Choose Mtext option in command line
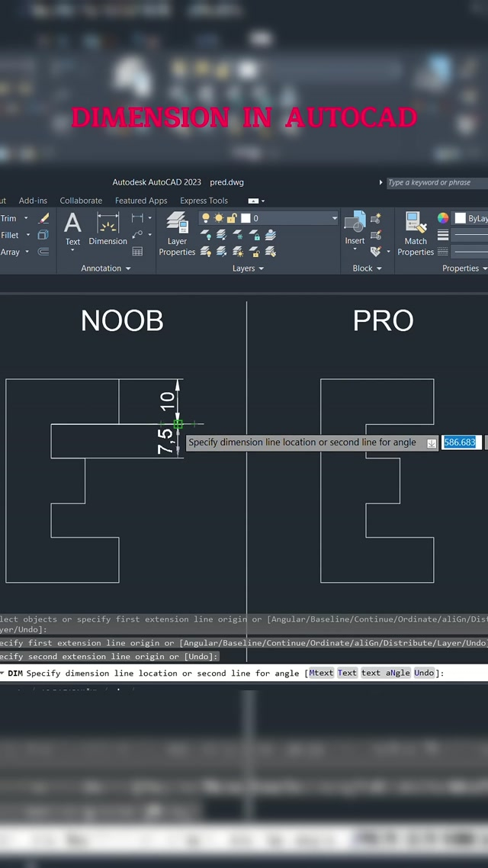Screen dimensions: 488x868 click(321, 673)
